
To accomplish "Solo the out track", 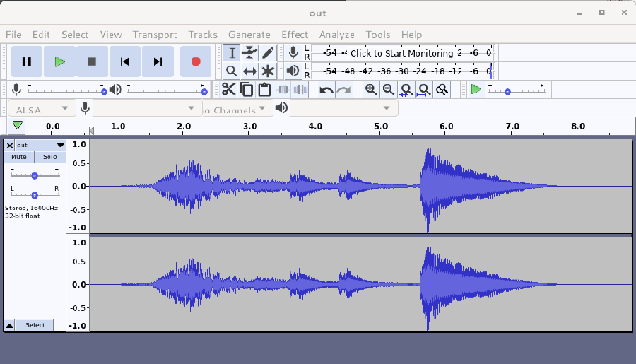I will (50, 157).
